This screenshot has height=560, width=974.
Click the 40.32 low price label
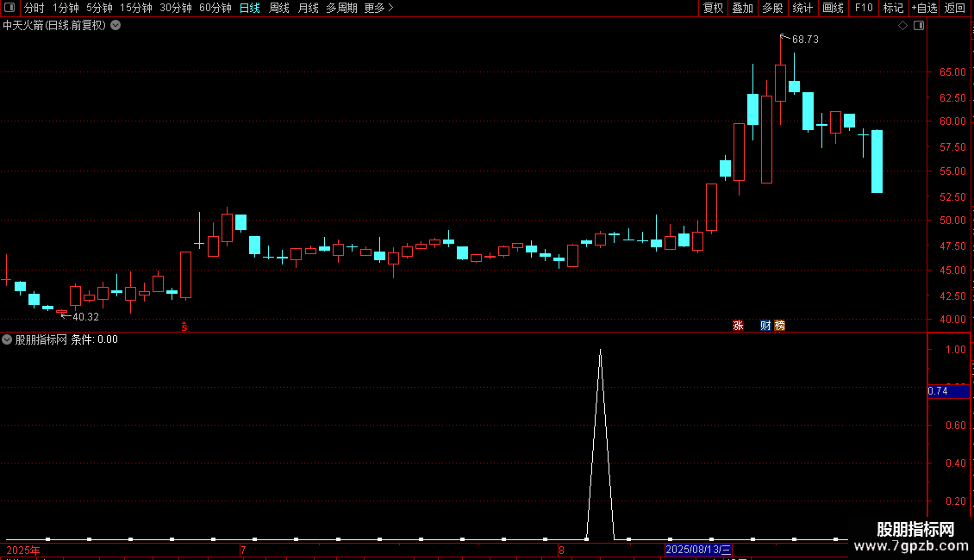click(x=85, y=317)
